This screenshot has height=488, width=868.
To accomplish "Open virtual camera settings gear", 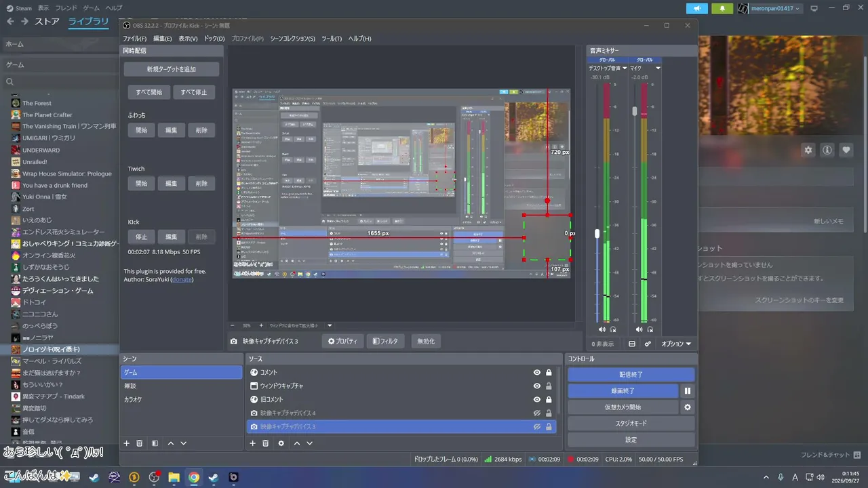I will tap(688, 407).
